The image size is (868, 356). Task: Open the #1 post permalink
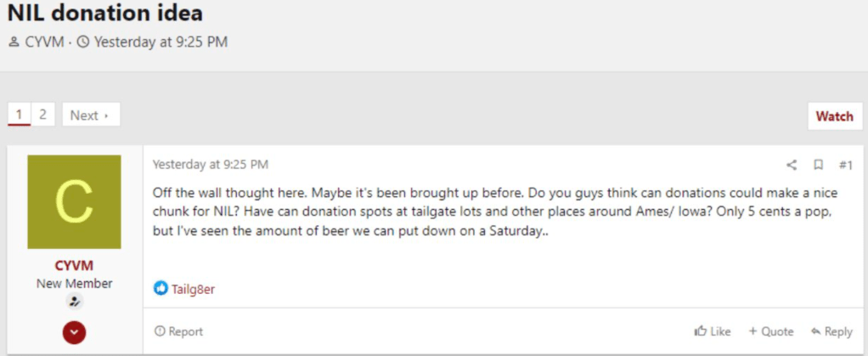845,165
